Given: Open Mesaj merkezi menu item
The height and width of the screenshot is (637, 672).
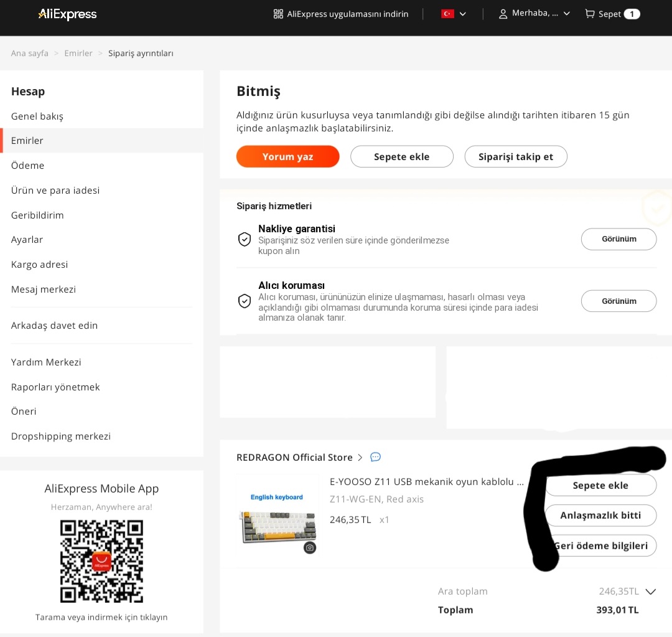Looking at the screenshot, I should click(44, 289).
